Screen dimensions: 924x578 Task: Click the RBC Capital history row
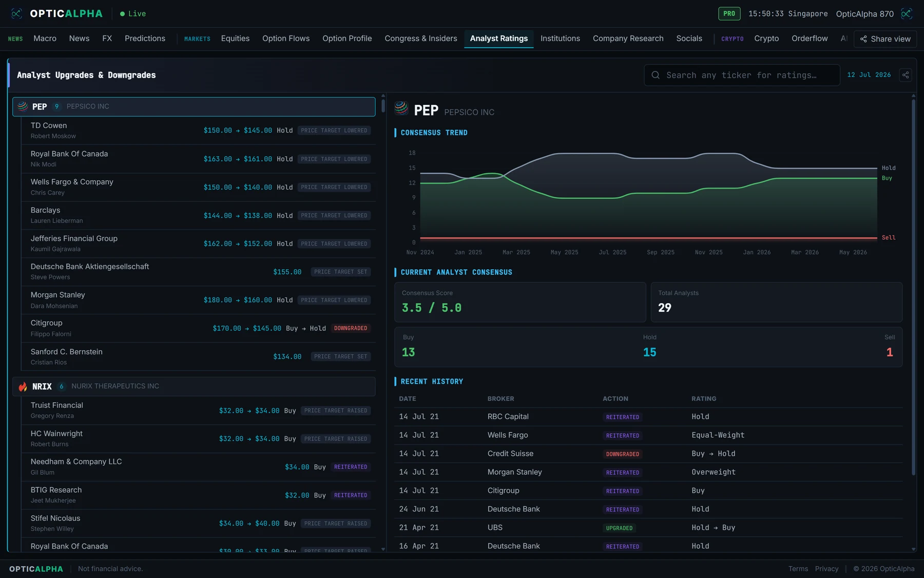tap(649, 417)
